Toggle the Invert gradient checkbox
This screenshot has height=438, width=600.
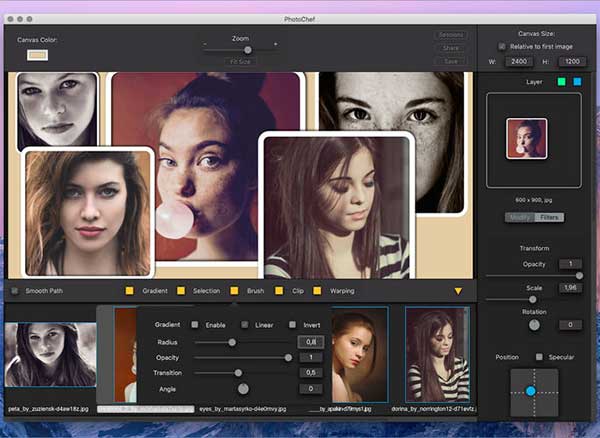coord(292,325)
